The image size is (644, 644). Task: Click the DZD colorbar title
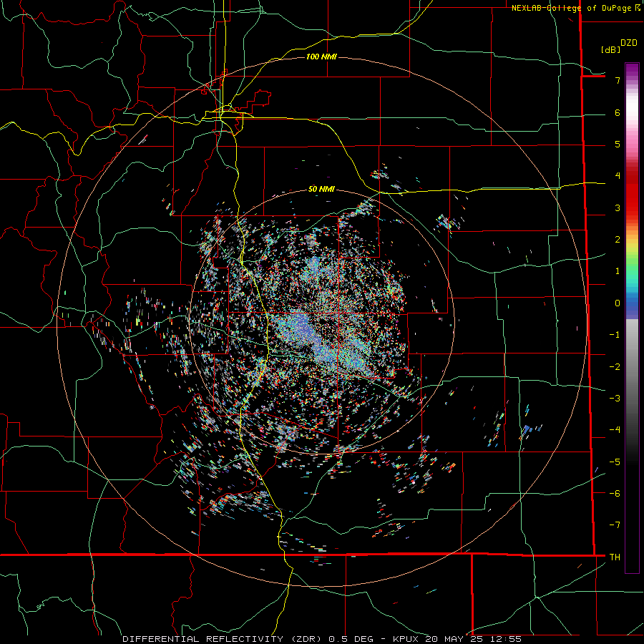pos(629,43)
